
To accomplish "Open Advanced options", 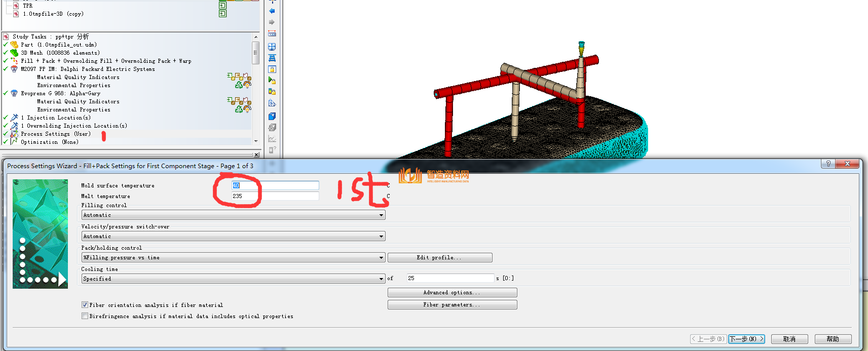I will tap(452, 293).
